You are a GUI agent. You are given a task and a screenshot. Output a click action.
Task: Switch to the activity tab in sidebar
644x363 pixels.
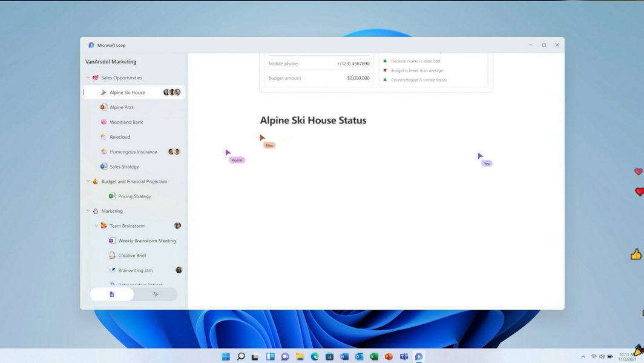156,295
